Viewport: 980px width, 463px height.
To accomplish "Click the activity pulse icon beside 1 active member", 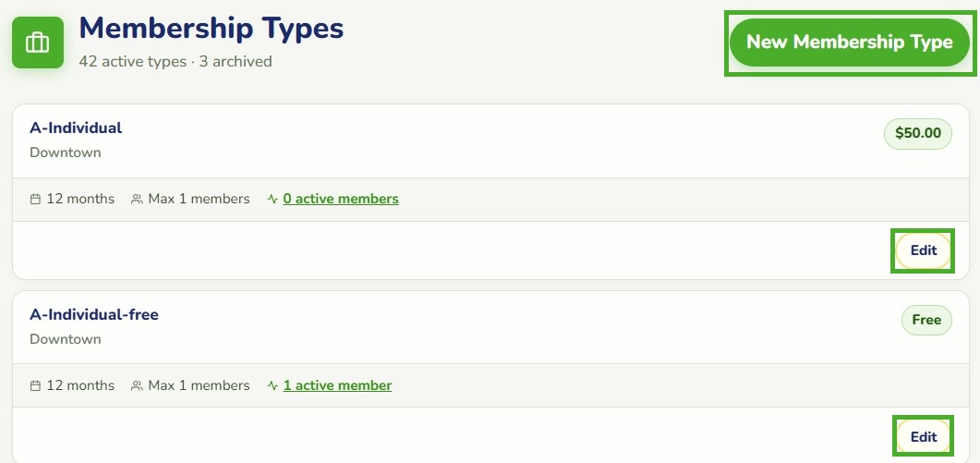I will click(272, 386).
